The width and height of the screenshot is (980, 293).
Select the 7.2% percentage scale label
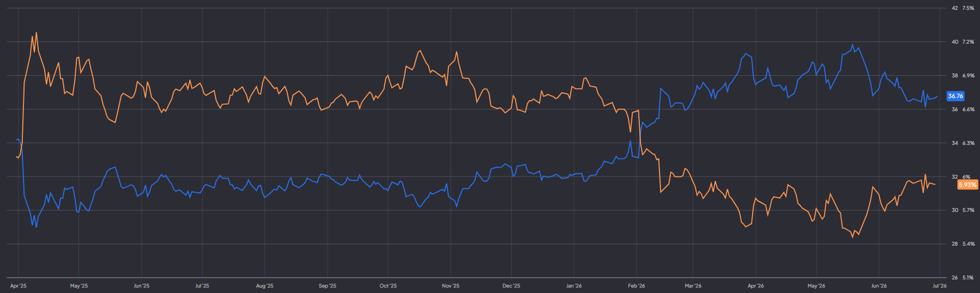pos(968,42)
